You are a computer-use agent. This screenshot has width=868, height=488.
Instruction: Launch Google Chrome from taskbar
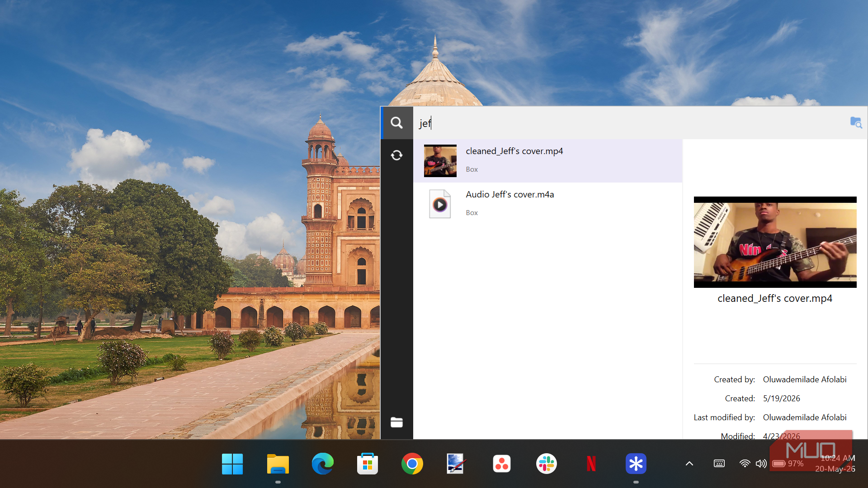[x=412, y=464]
